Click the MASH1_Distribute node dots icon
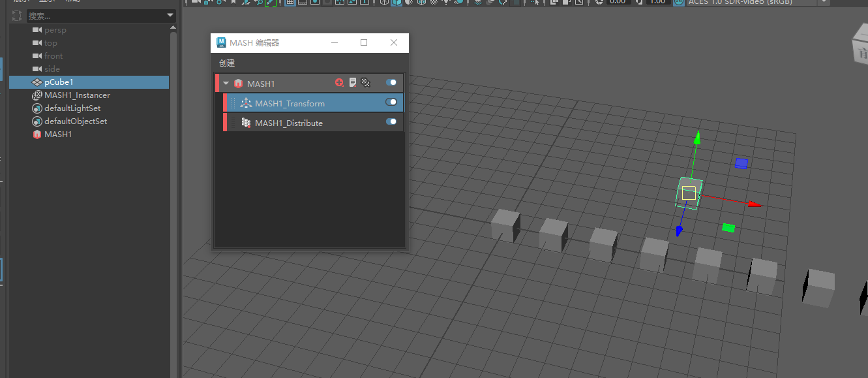This screenshot has width=868, height=378. pos(246,123)
